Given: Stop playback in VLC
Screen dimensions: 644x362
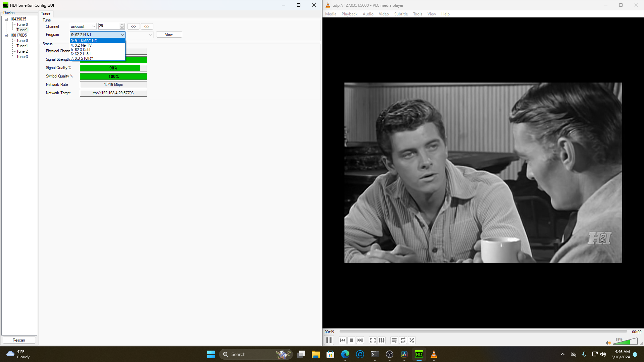Looking at the screenshot, I should coord(351,340).
